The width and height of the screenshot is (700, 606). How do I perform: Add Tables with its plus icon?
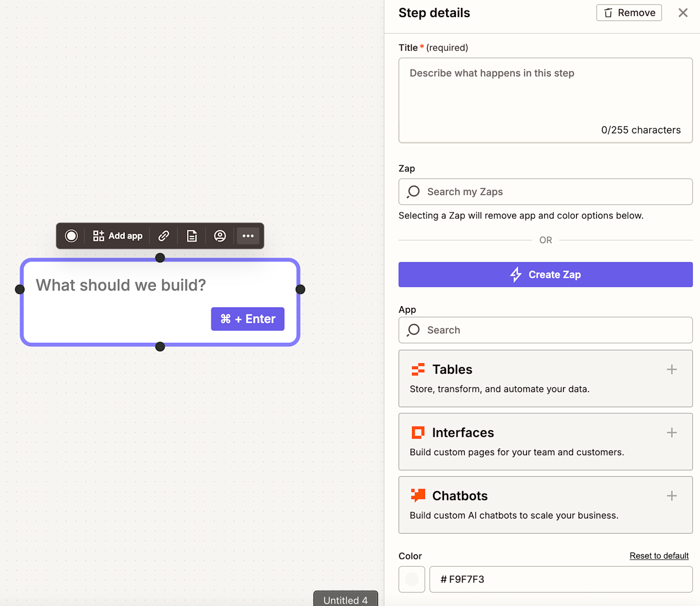pos(672,370)
